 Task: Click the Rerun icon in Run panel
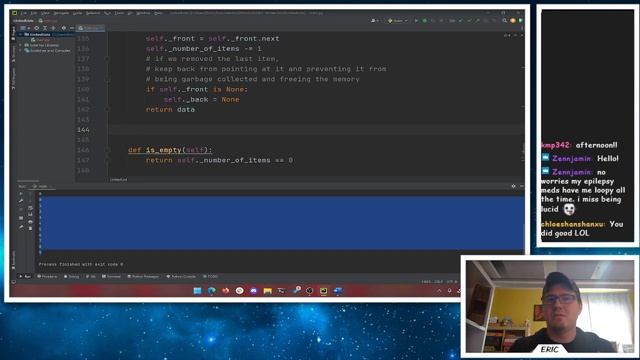pos(21,194)
